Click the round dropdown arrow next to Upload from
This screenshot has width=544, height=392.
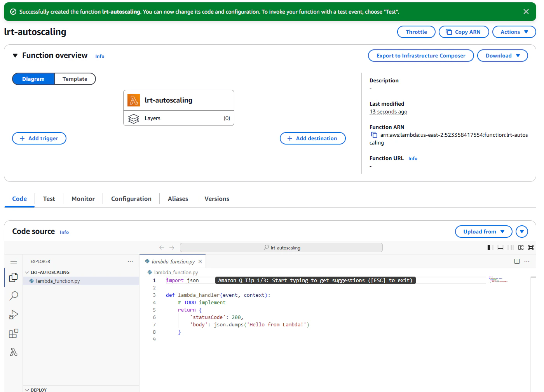(522, 232)
